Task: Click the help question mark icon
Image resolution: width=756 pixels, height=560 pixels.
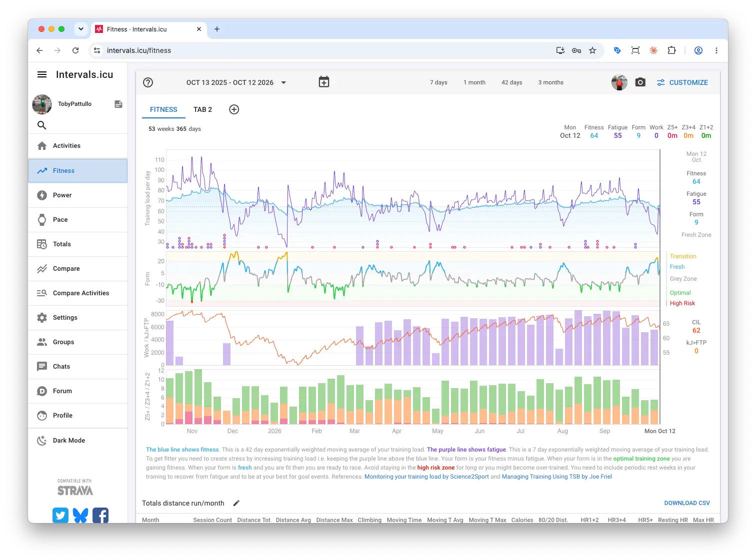Action: coord(148,82)
